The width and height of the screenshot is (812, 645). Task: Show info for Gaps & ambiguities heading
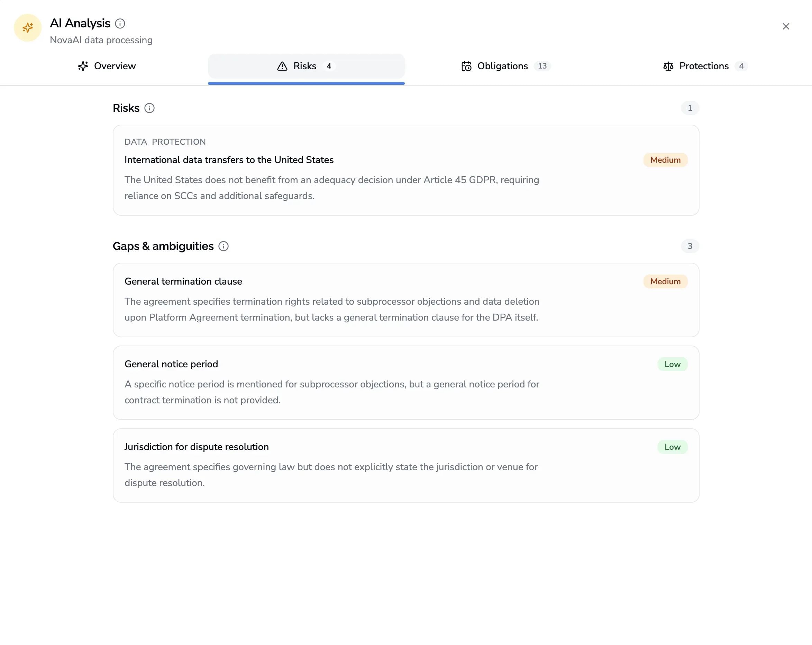[x=223, y=246]
